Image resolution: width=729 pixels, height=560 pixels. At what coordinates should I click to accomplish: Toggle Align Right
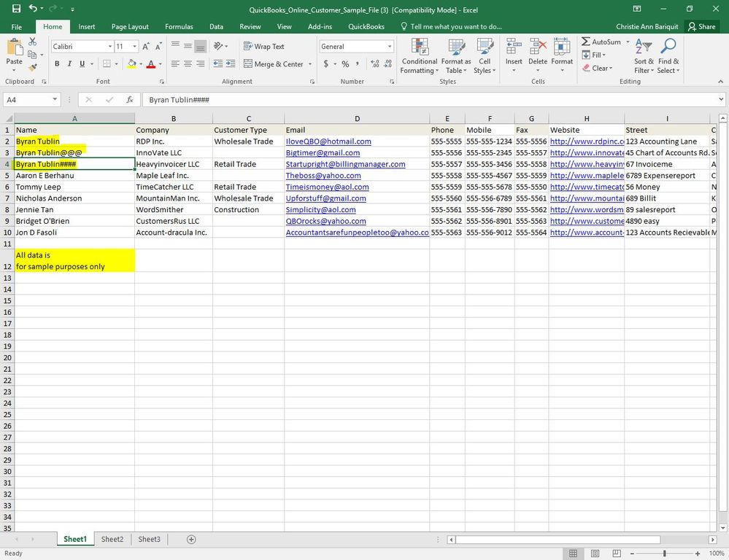[x=201, y=64]
